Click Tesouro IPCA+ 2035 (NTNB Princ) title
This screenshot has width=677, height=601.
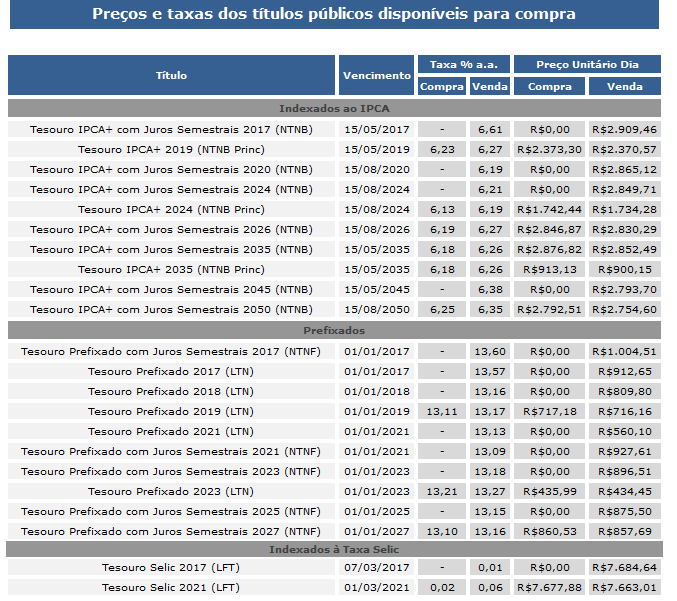tap(171, 269)
